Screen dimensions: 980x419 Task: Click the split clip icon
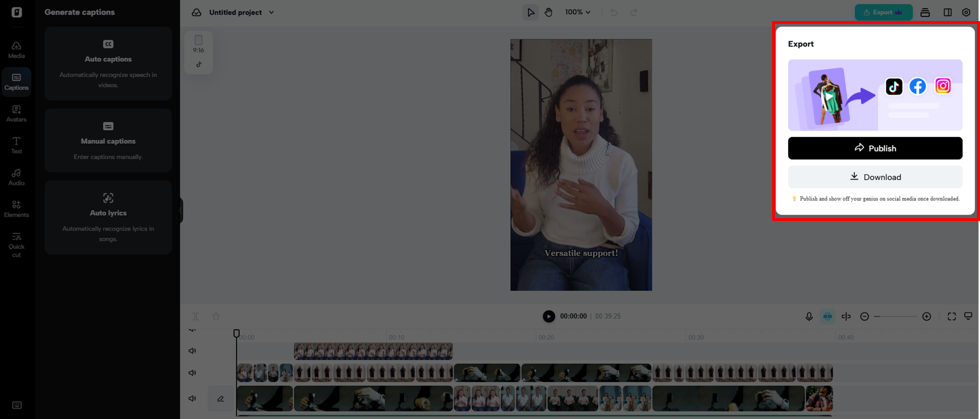[x=195, y=316]
